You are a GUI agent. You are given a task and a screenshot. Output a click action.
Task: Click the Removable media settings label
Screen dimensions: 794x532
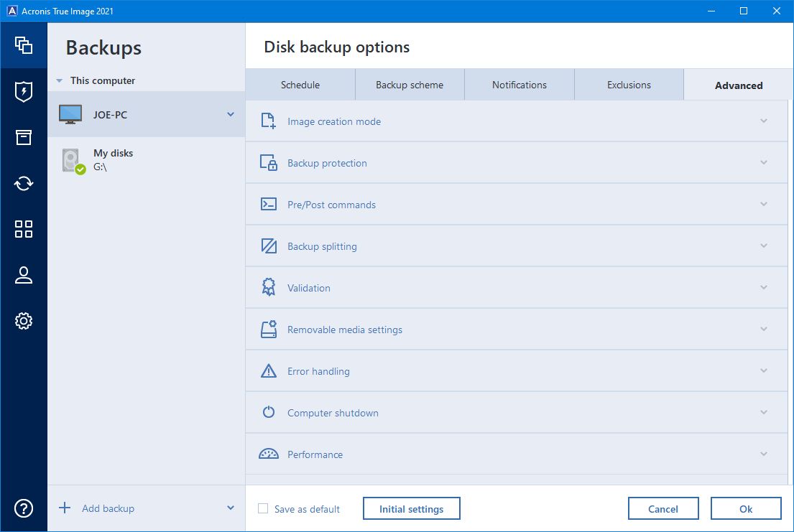[345, 330]
